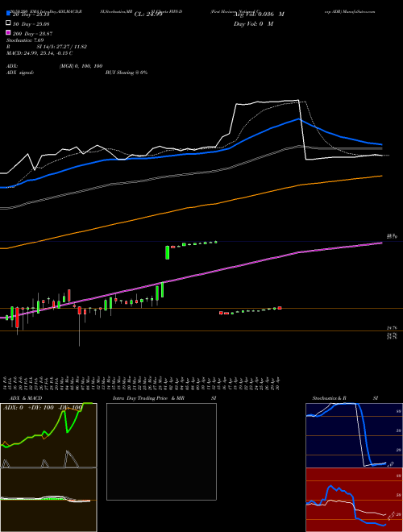This screenshot has height=532, width=403.
Task: Click the tall green gap-up candlestick
Action: click(x=167, y=253)
